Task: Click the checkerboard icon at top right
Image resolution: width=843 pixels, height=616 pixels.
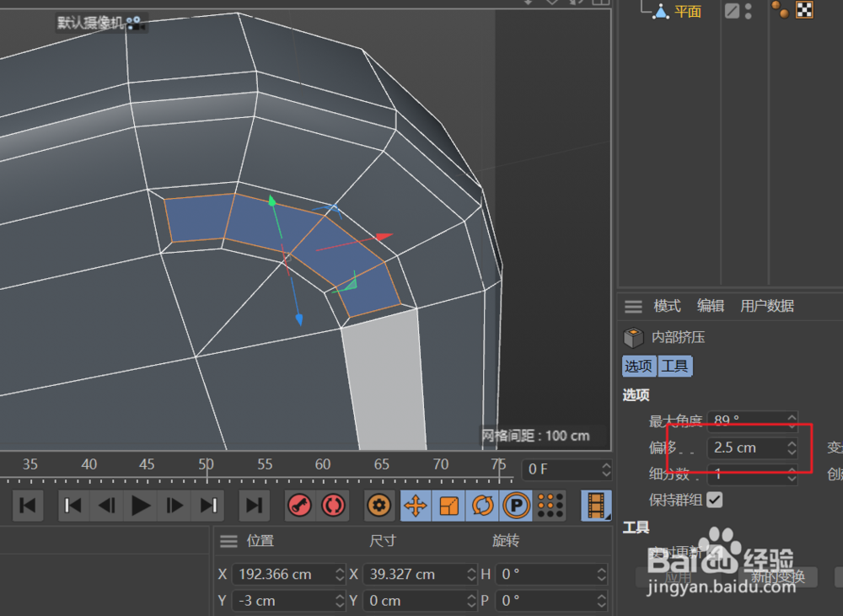Action: pos(803,11)
